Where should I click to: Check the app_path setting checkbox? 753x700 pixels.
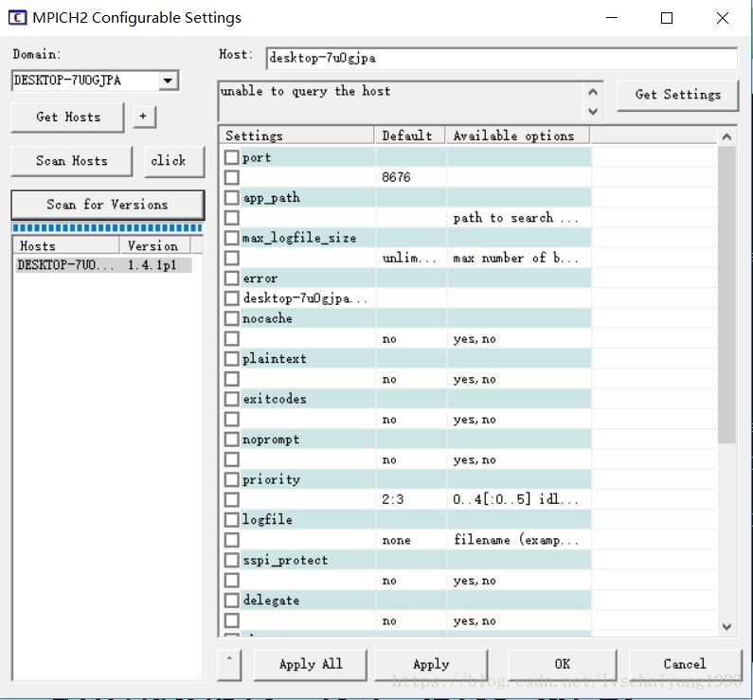[x=232, y=197]
